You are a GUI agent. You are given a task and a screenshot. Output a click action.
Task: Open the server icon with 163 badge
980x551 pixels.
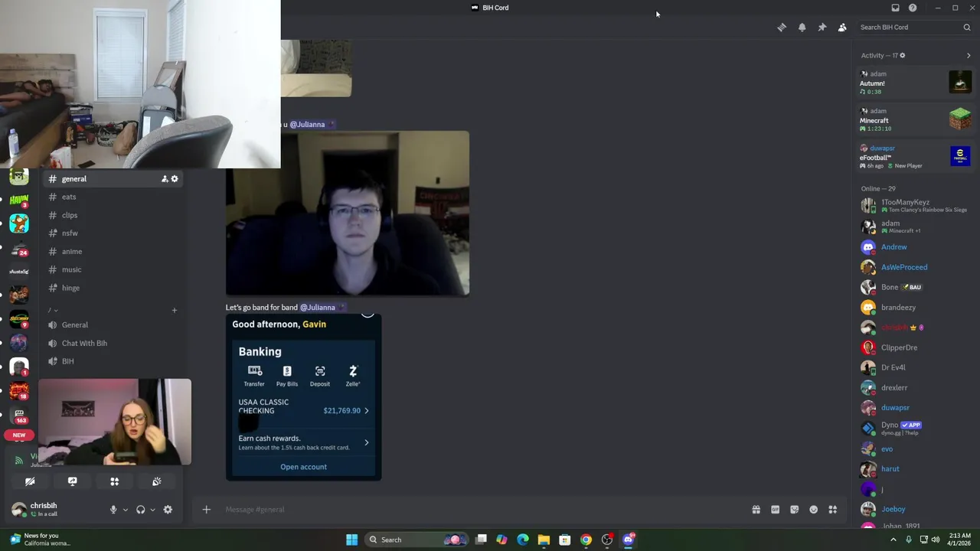click(19, 414)
